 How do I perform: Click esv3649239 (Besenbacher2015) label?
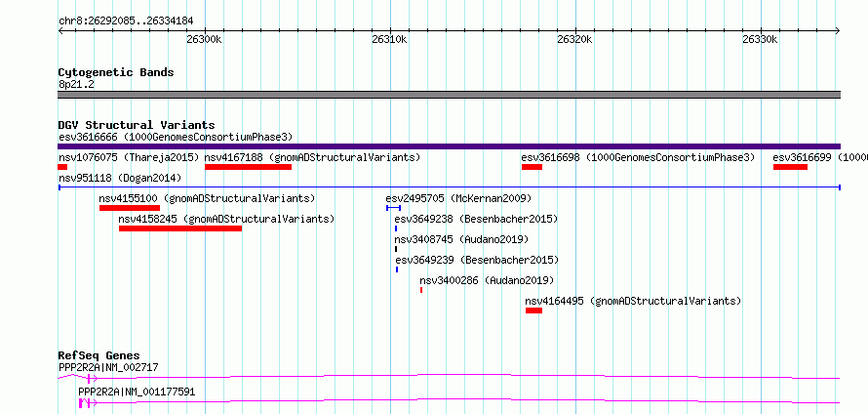point(477,260)
